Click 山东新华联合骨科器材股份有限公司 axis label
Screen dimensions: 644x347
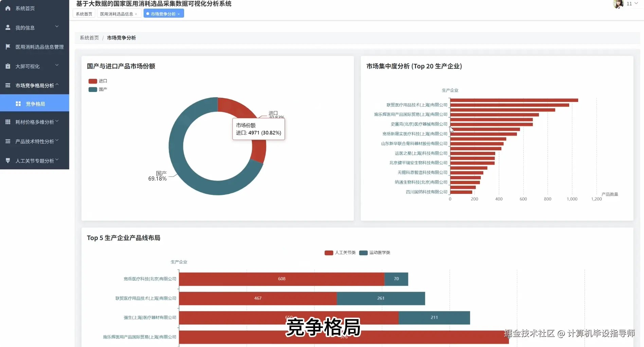coord(414,144)
